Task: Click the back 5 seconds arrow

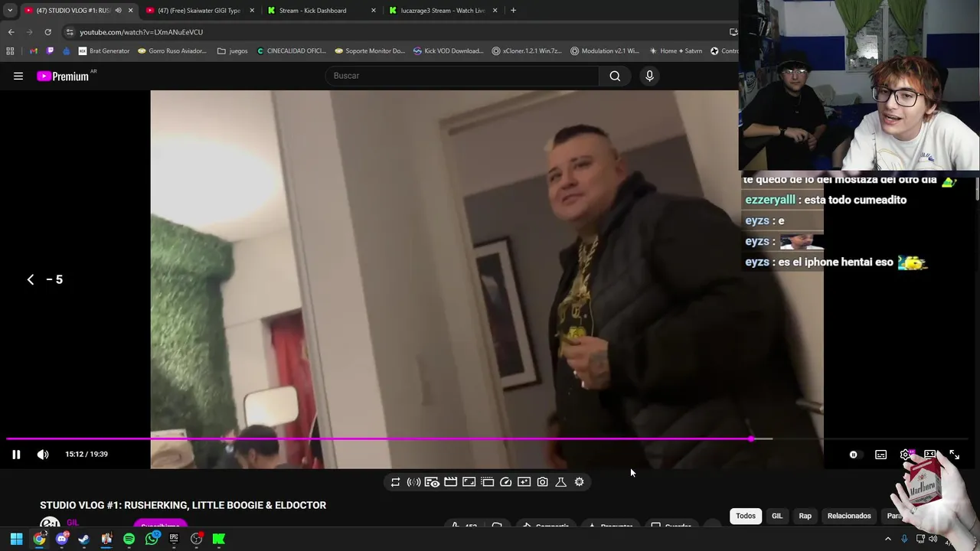Action: pos(31,280)
